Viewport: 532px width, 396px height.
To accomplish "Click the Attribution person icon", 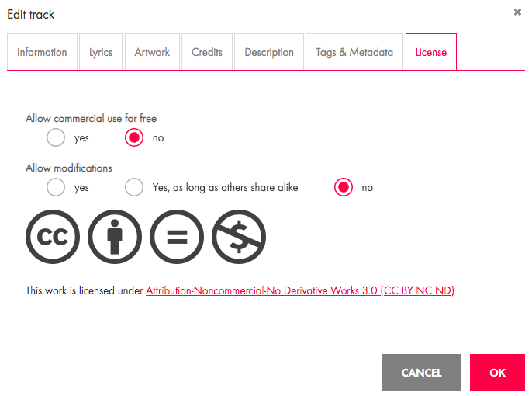I will pos(115,237).
